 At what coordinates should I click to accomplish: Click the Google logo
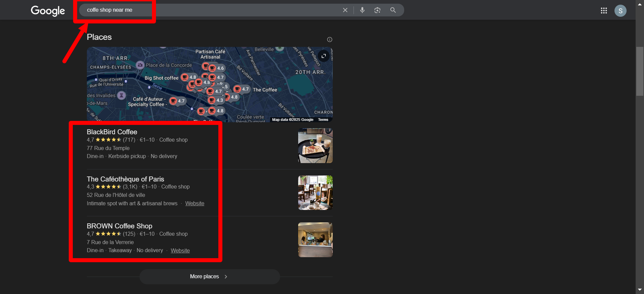(48, 11)
